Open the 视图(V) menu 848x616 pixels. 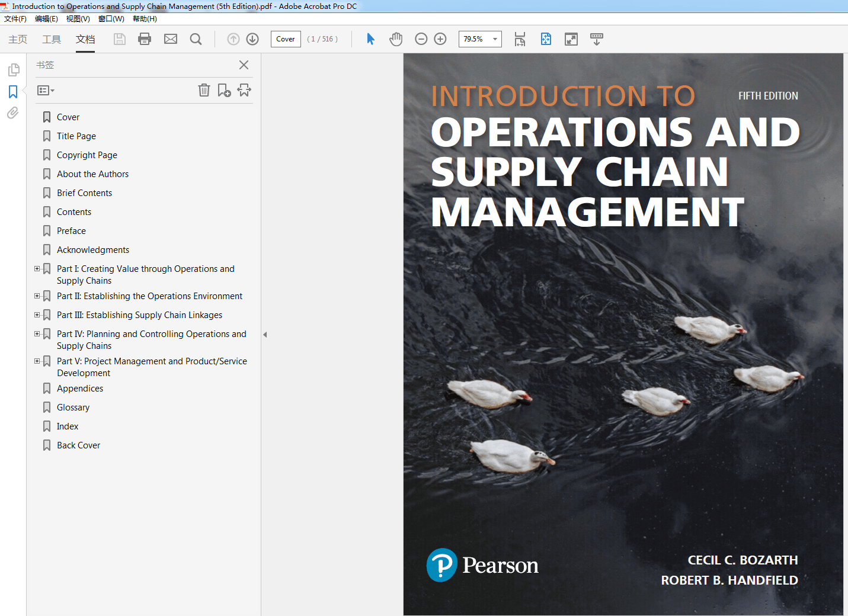78,18
